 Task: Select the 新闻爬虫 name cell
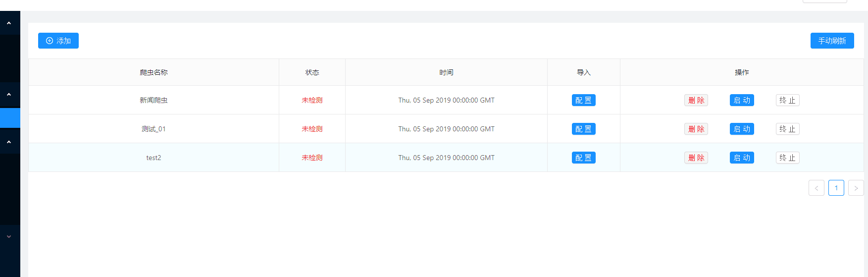(153, 100)
